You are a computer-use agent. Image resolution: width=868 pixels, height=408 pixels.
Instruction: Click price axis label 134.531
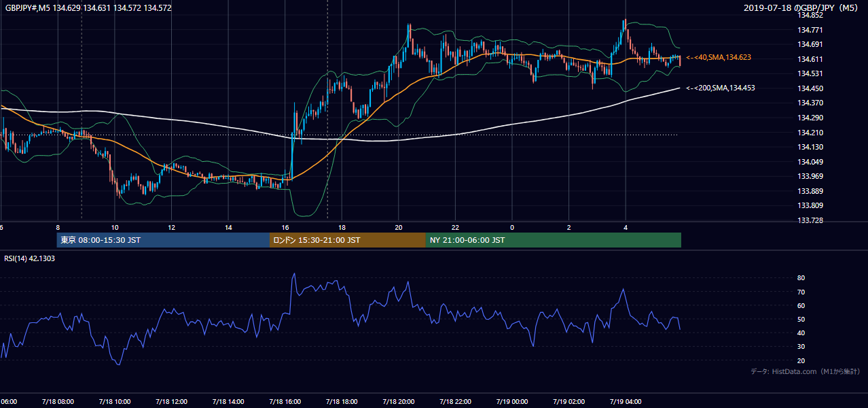point(810,73)
